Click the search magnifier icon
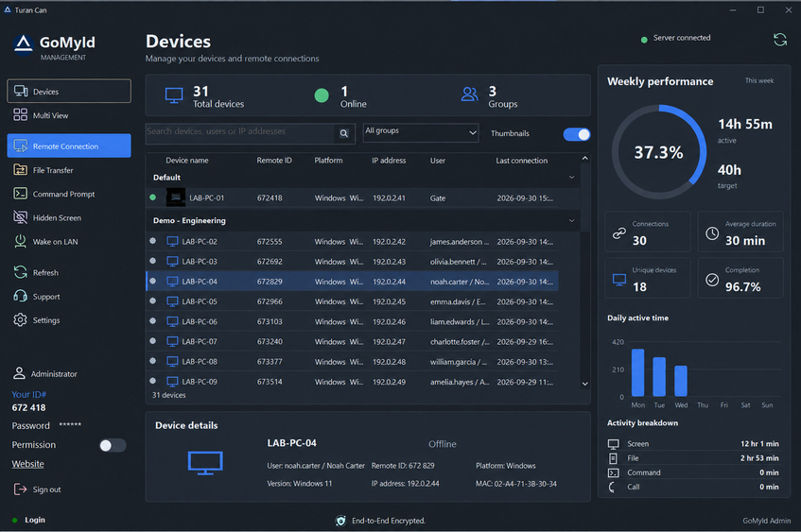The image size is (801, 532). pos(344,133)
